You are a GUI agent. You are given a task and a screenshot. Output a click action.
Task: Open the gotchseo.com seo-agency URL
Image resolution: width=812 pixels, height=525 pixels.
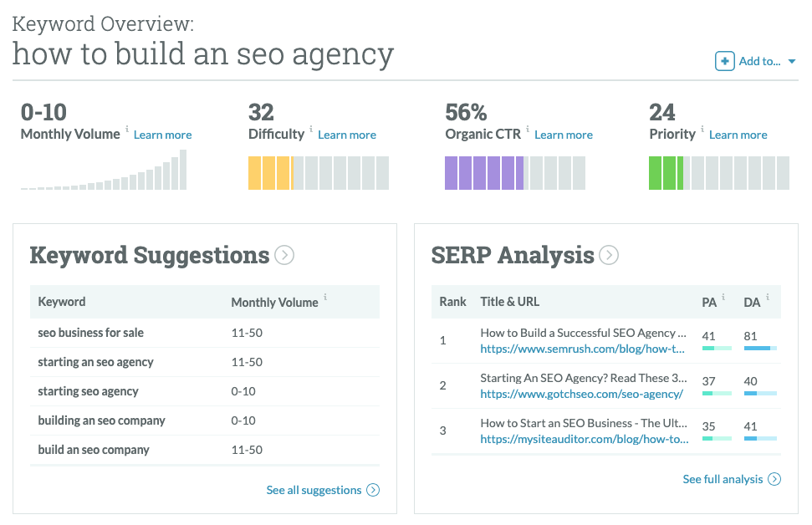pyautogui.click(x=581, y=394)
